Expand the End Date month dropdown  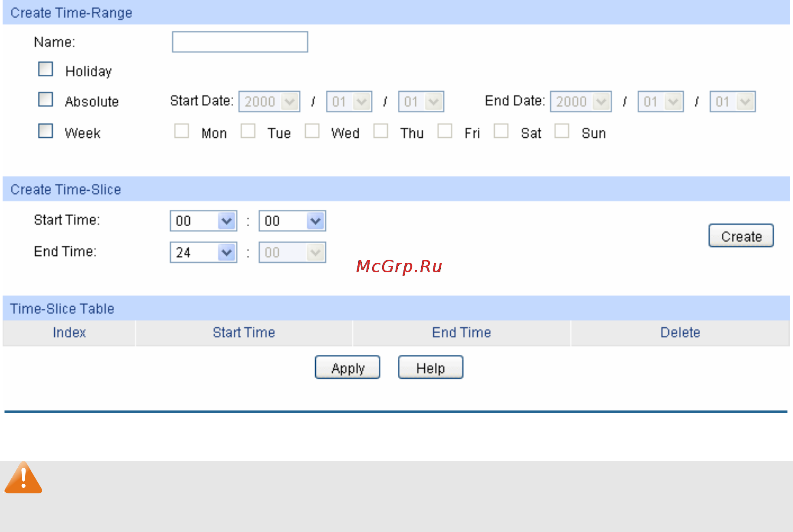[x=661, y=102]
